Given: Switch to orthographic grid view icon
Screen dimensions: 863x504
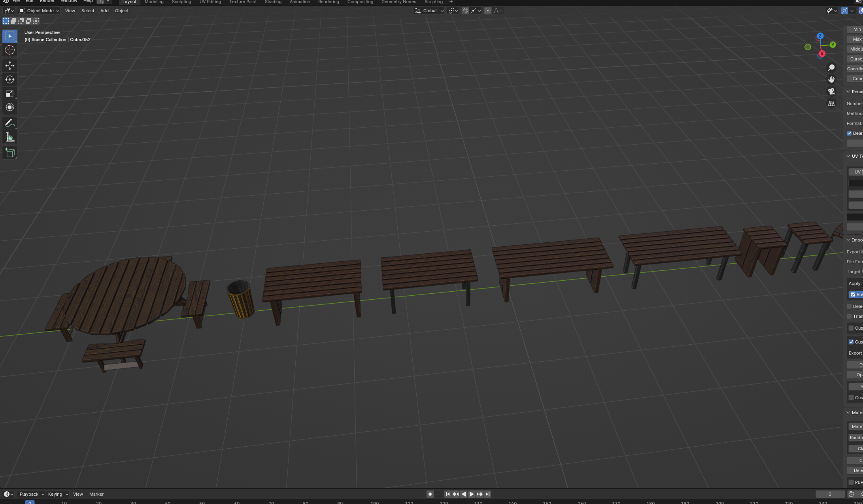Looking at the screenshot, I should click(831, 104).
